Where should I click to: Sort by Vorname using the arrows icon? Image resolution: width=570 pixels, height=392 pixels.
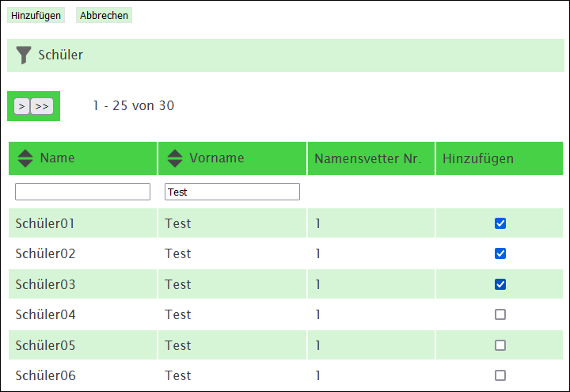(175, 158)
